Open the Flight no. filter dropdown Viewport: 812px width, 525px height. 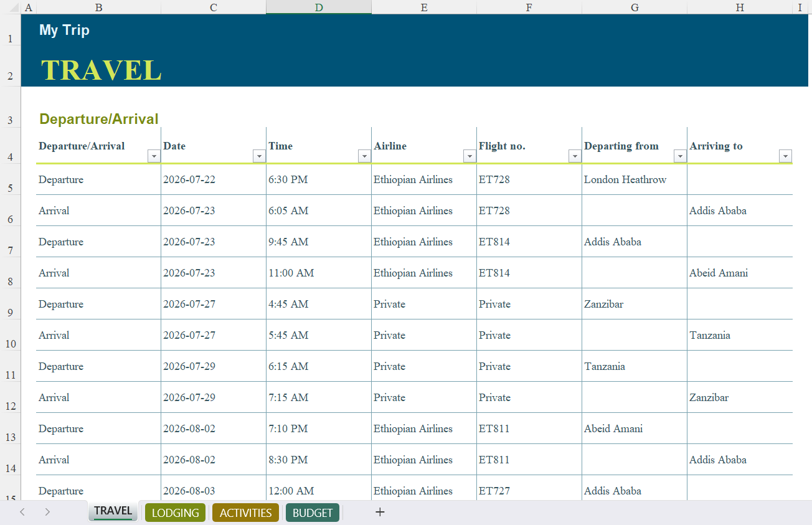tap(575, 156)
